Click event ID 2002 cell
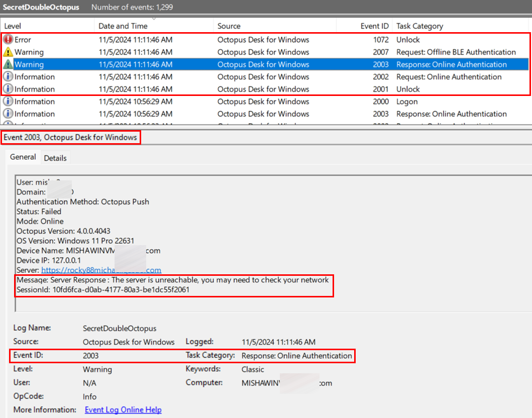 [x=381, y=77]
